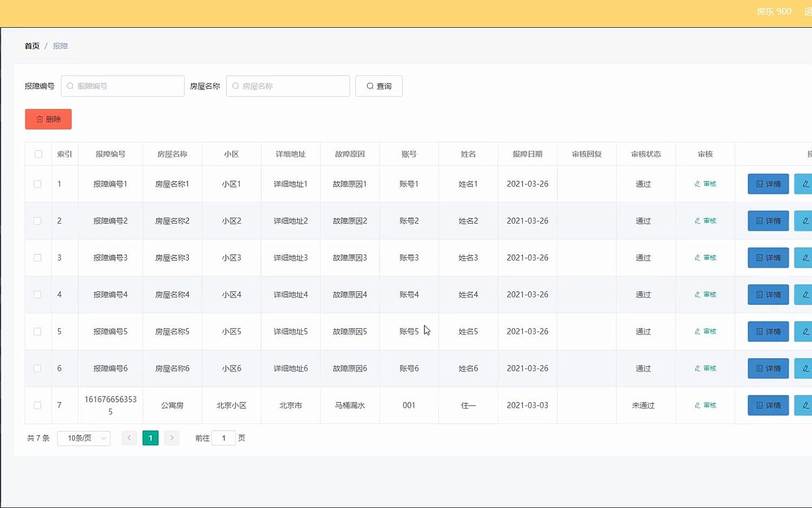Click the 报障日期 column header
Image resolution: width=812 pixels, height=508 pixels.
527,154
